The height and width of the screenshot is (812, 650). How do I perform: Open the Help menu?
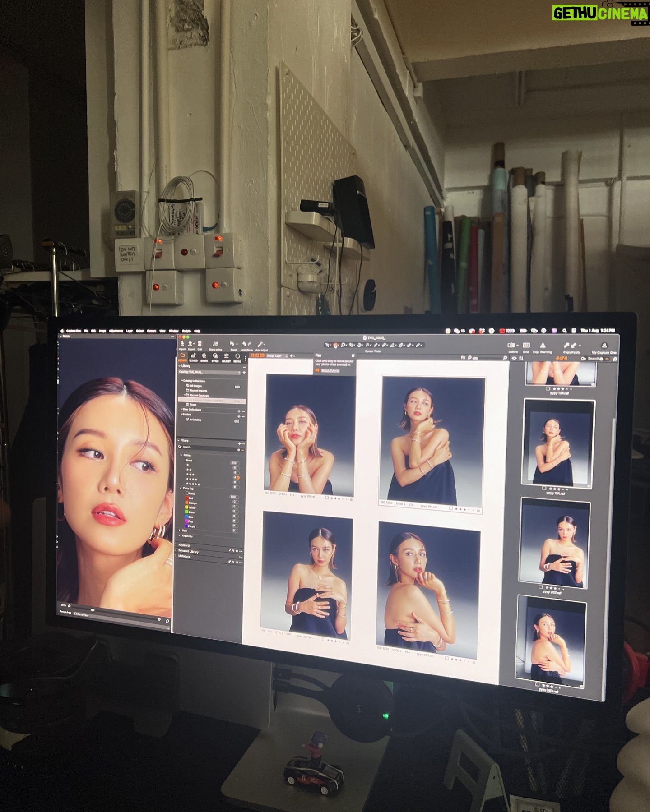(x=197, y=331)
